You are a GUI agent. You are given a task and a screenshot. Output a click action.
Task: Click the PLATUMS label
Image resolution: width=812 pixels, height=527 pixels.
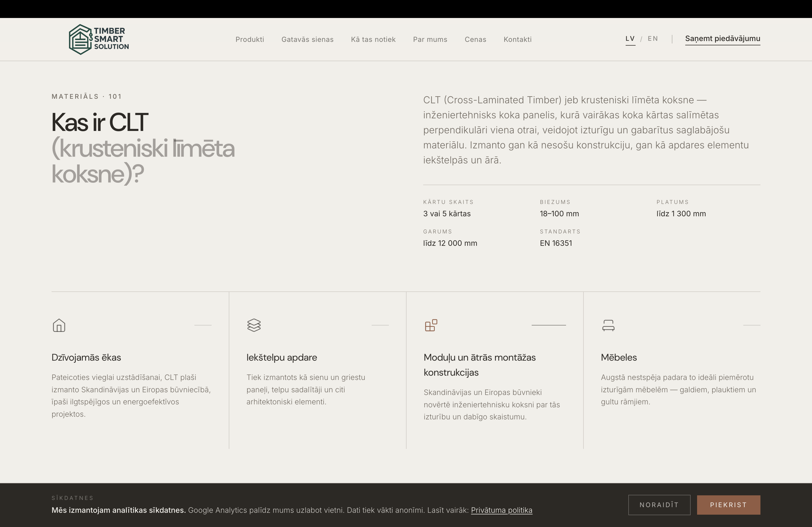click(x=672, y=202)
